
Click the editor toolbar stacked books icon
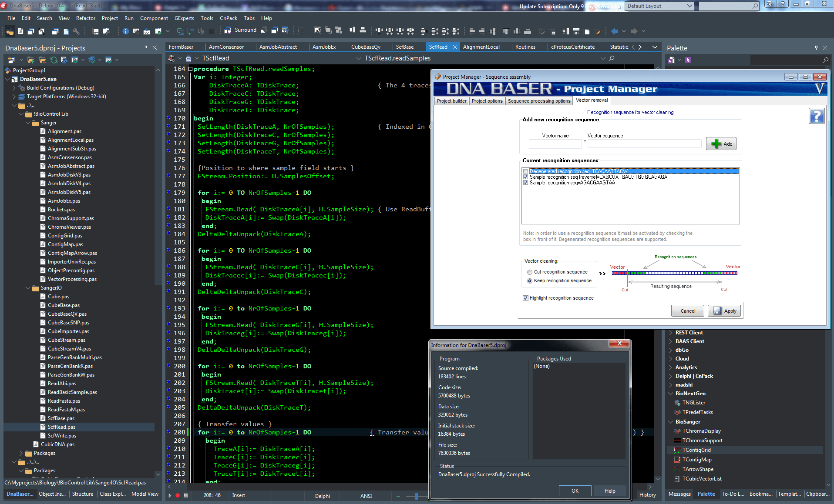click(x=171, y=58)
